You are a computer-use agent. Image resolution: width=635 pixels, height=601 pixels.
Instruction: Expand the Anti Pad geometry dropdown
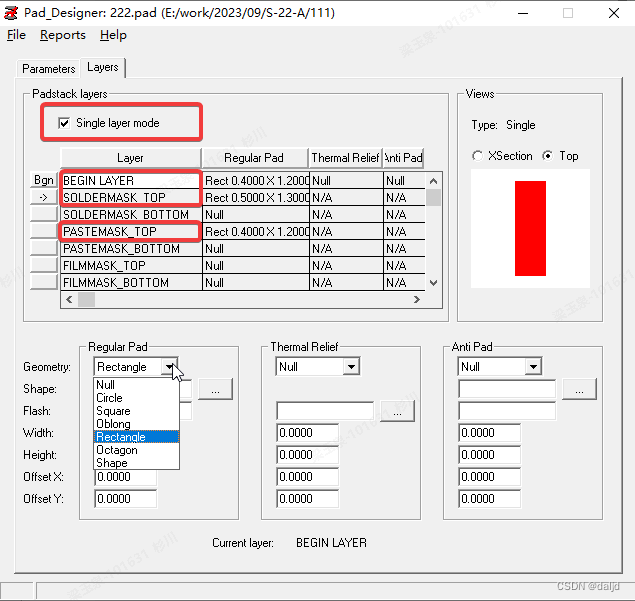point(532,367)
